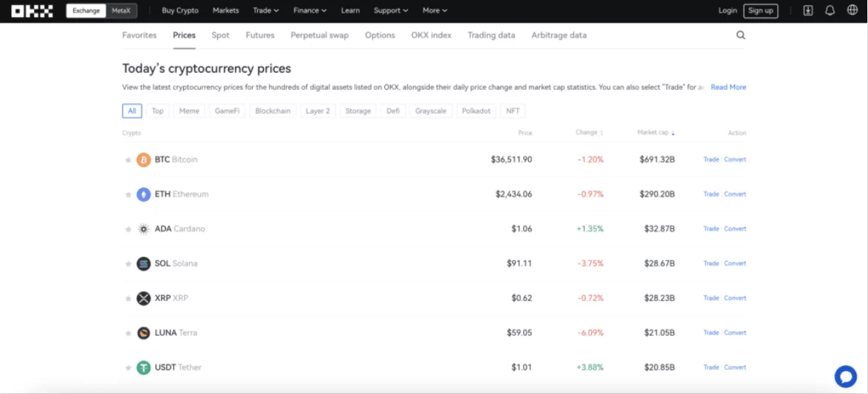Switch to the Arbitrage data tab
The height and width of the screenshot is (394, 868).
click(x=559, y=35)
